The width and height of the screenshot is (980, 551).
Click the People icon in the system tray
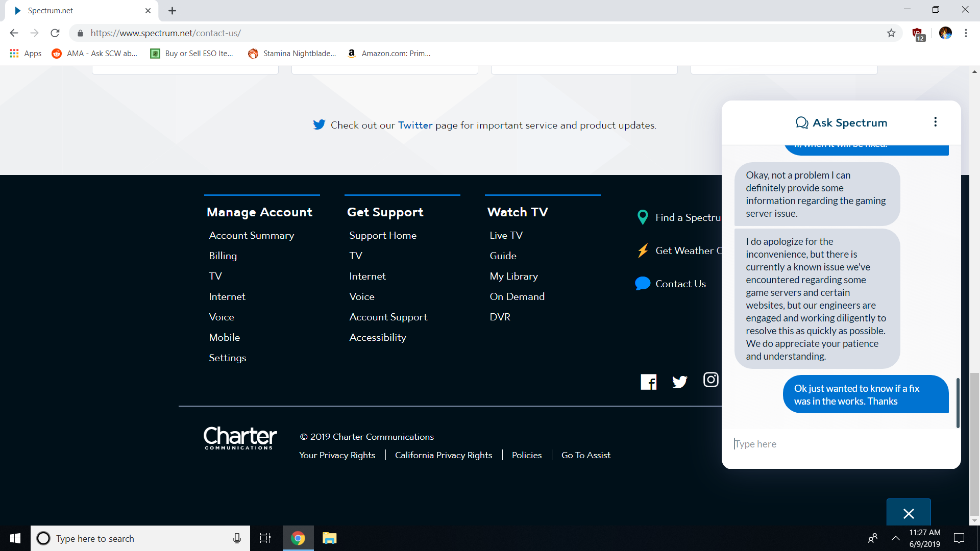tap(873, 538)
